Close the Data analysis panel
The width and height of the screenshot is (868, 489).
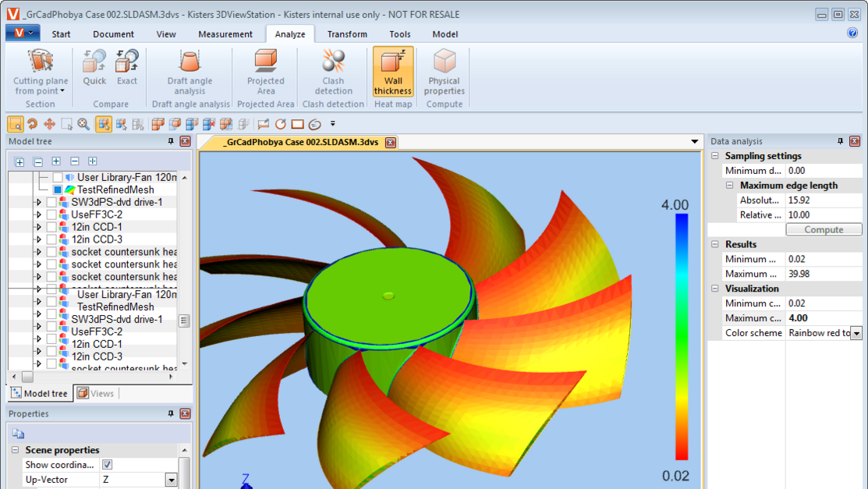pyautogui.click(x=855, y=141)
